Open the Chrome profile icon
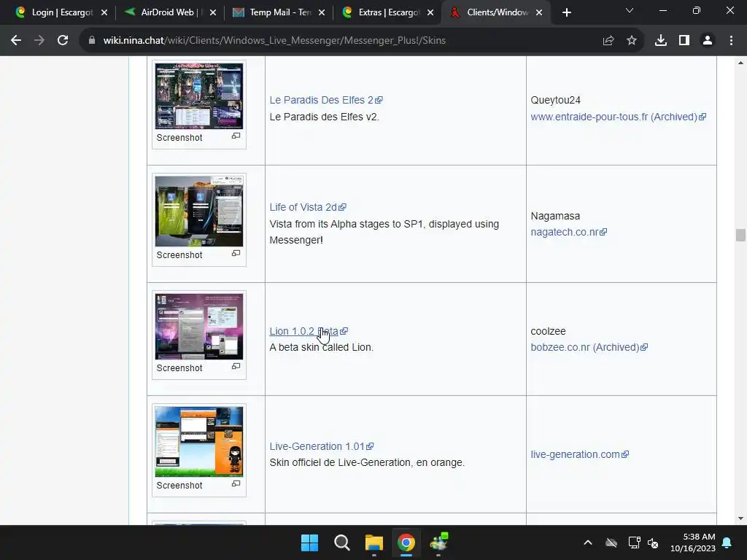 coord(708,41)
